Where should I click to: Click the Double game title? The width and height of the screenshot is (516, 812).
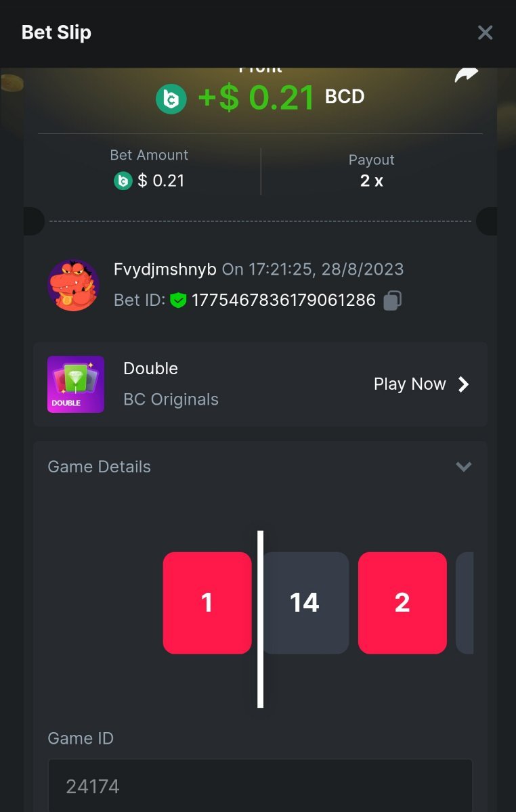coord(151,369)
